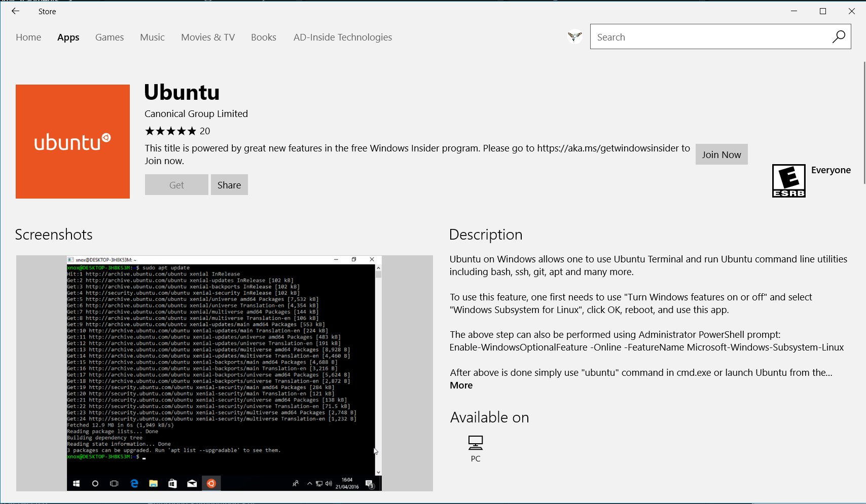
Task: Click the search magnifier icon
Action: click(839, 37)
